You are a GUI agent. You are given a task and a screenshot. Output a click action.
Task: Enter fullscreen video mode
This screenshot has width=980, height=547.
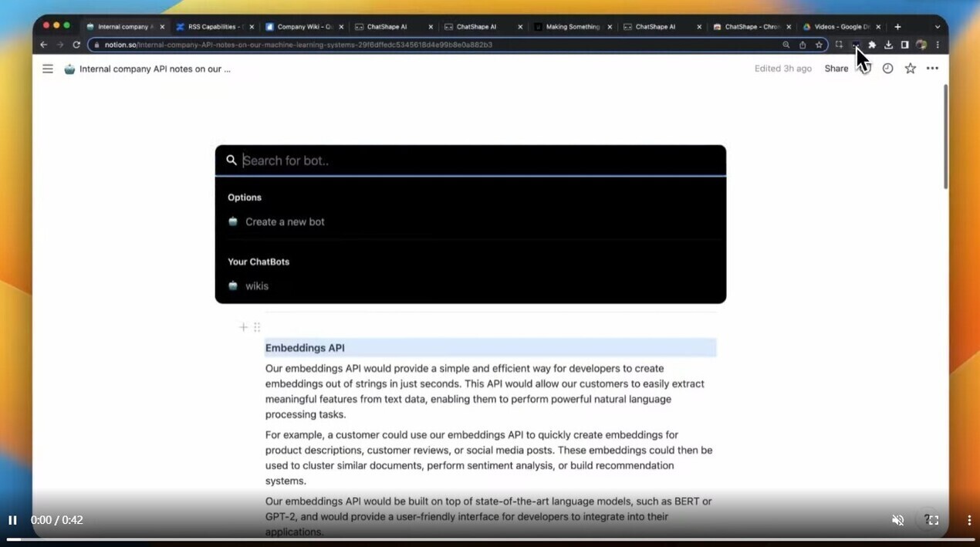tap(932, 520)
